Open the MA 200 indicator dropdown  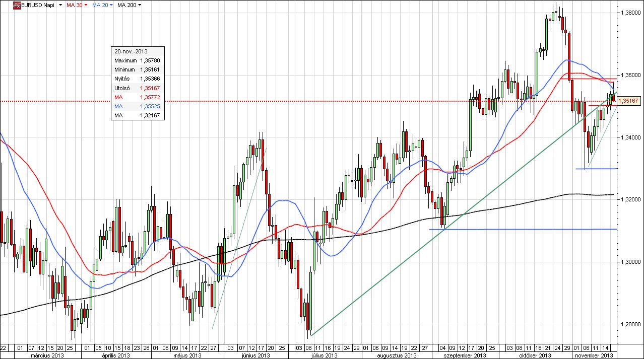point(140,5)
